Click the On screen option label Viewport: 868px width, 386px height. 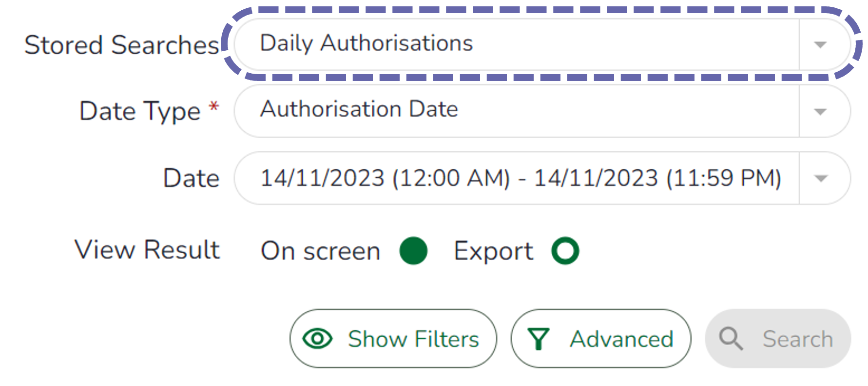point(320,252)
